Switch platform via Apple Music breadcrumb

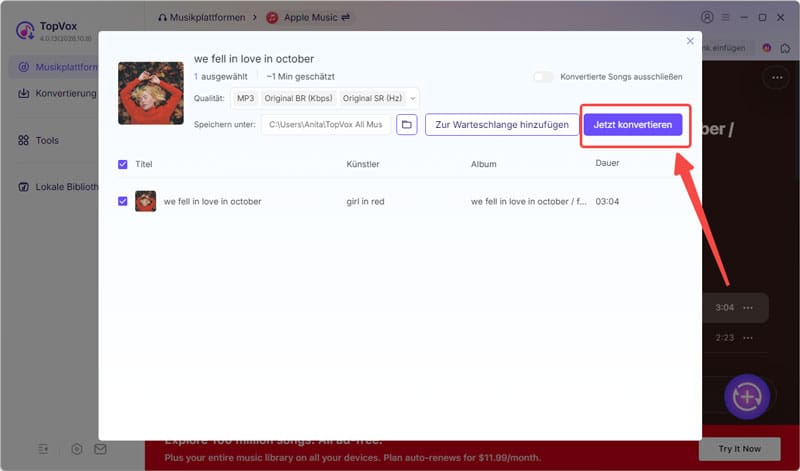[x=308, y=17]
